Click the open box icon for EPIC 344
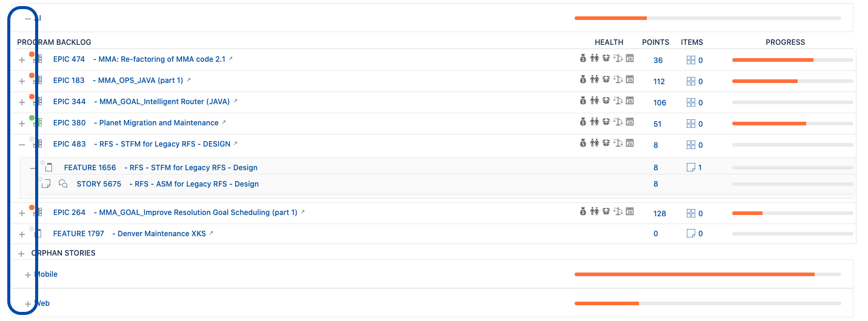Viewport: 868px width, 321px height. click(606, 101)
